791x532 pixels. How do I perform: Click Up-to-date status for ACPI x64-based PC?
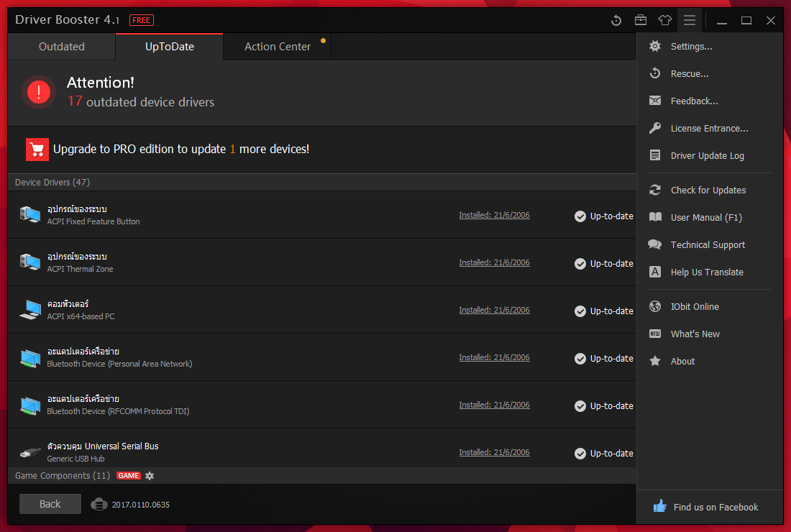coord(604,311)
